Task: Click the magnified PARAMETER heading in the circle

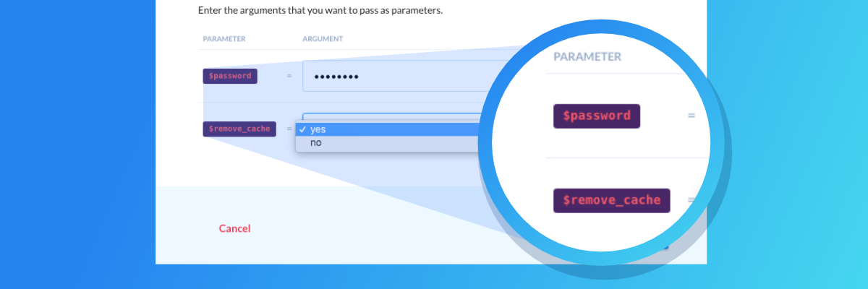Action: coord(587,56)
